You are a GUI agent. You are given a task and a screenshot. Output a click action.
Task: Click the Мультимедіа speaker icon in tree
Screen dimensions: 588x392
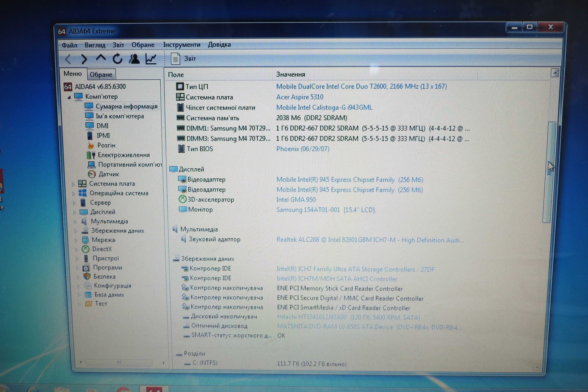[x=84, y=221]
